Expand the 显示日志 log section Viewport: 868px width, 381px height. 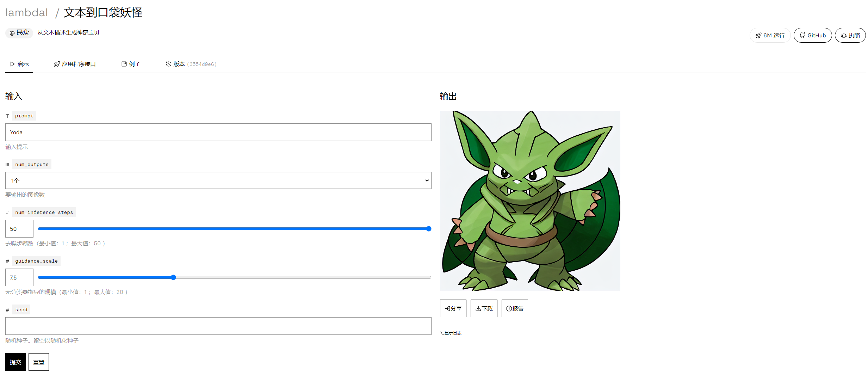[x=452, y=332]
